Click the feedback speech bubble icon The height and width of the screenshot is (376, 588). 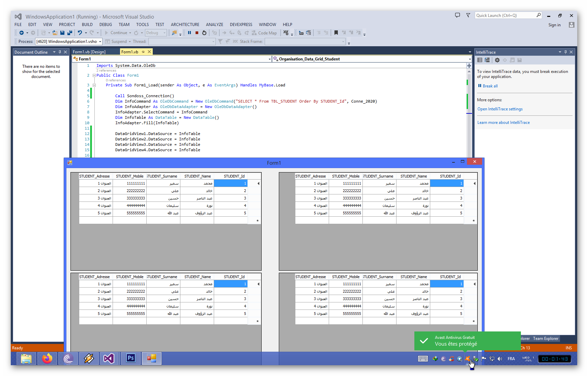coord(458,15)
